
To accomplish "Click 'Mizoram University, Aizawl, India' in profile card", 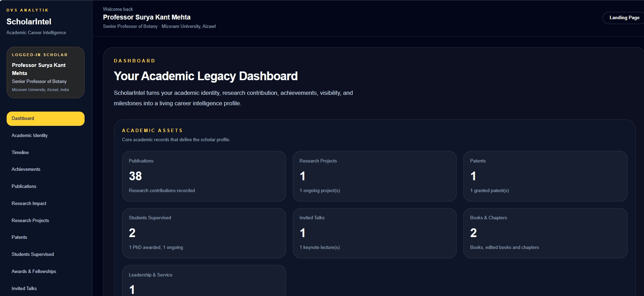I will click(x=40, y=90).
